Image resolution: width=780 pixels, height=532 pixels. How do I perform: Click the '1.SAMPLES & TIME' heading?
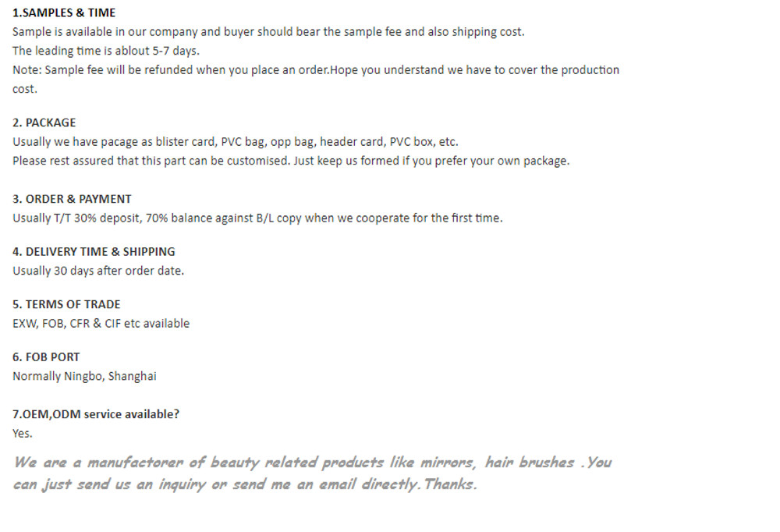[x=64, y=13]
